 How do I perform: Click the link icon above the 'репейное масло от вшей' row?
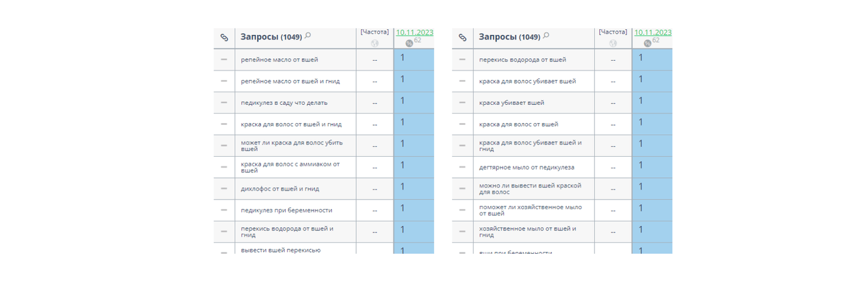(224, 38)
